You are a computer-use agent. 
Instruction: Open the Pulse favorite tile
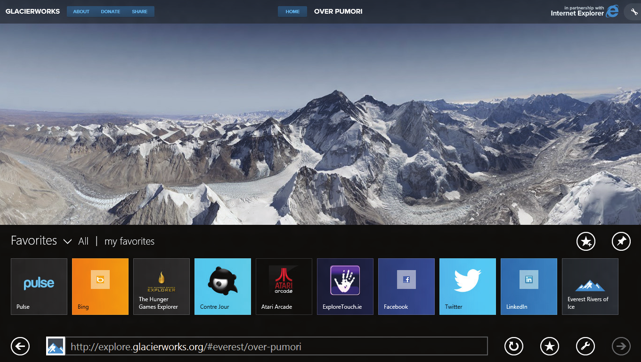(x=39, y=286)
